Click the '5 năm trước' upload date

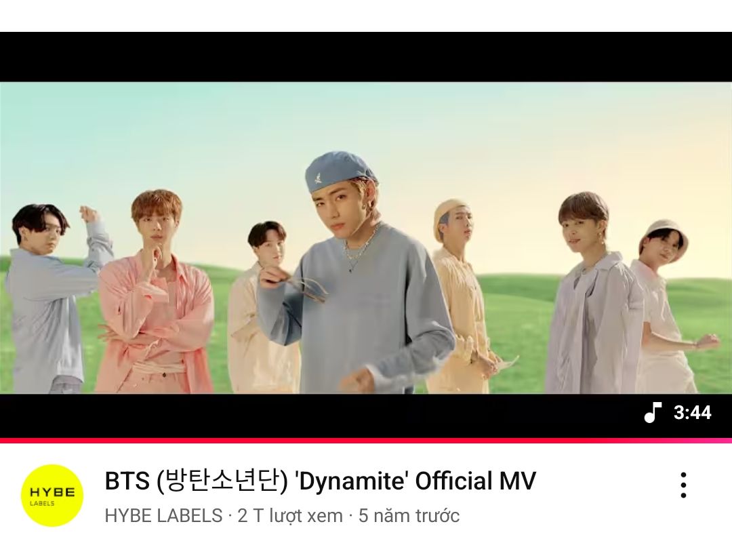tap(409, 516)
